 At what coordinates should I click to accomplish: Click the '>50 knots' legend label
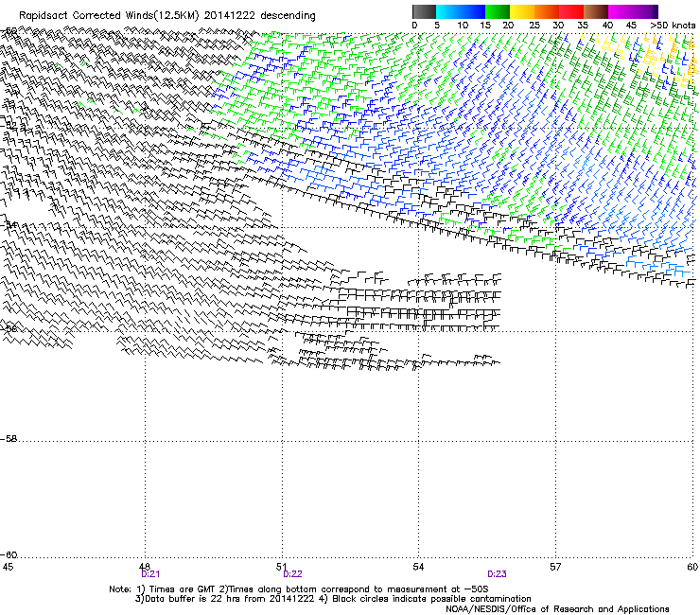(673, 26)
